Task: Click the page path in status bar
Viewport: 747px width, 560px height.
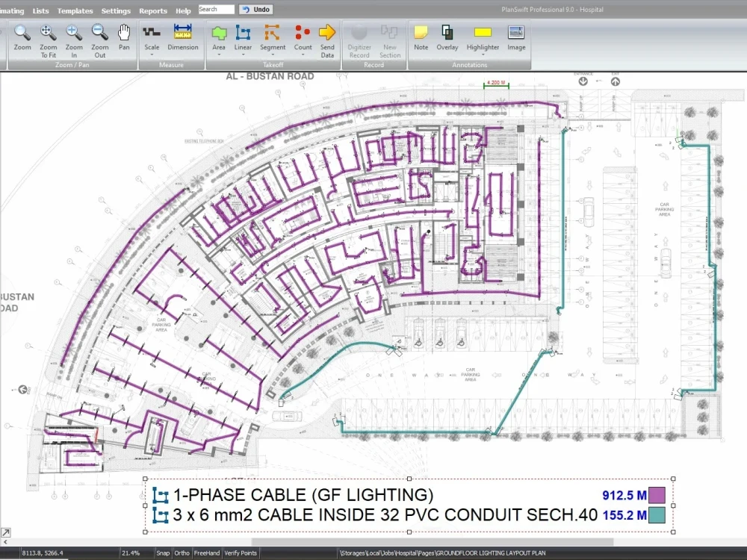Action: coord(442,553)
